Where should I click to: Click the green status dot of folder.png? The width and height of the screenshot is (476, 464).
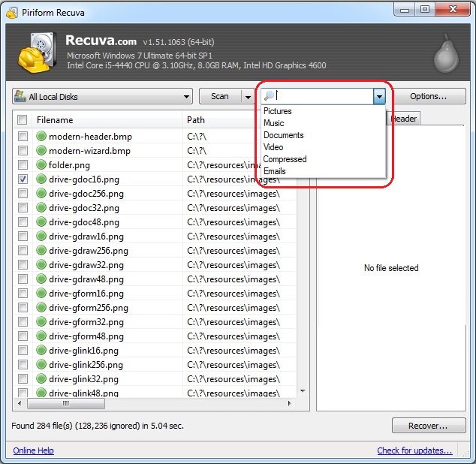point(41,164)
